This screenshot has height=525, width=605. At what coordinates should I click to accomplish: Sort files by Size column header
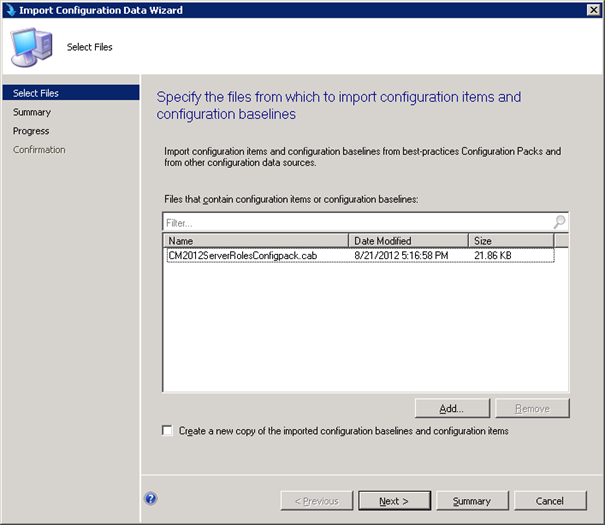pyautogui.click(x=511, y=241)
